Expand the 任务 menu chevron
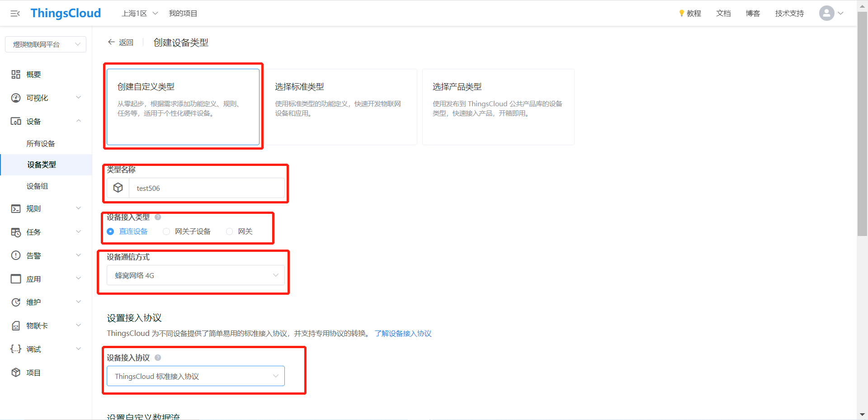Screen dimensions: 868x420 [x=79, y=232]
